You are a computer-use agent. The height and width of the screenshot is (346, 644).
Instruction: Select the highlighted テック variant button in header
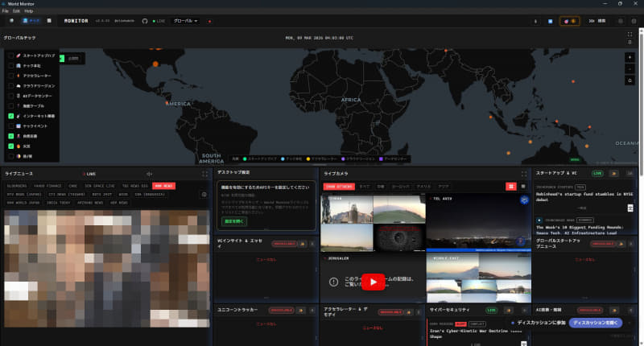click(x=31, y=21)
